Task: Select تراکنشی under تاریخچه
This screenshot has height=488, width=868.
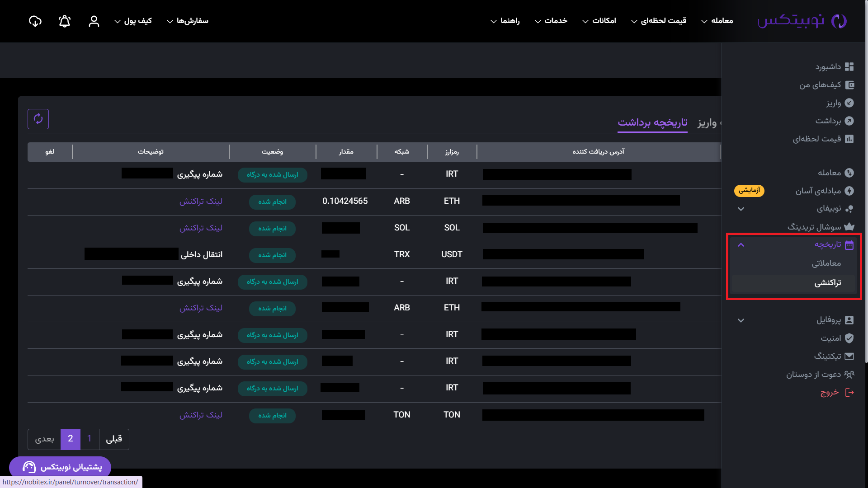Action: 827,283
